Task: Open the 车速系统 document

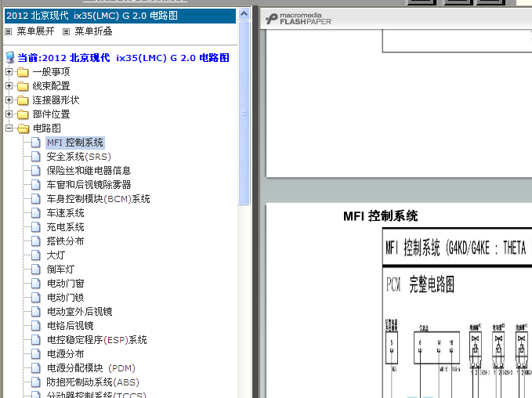Action: 66,213
